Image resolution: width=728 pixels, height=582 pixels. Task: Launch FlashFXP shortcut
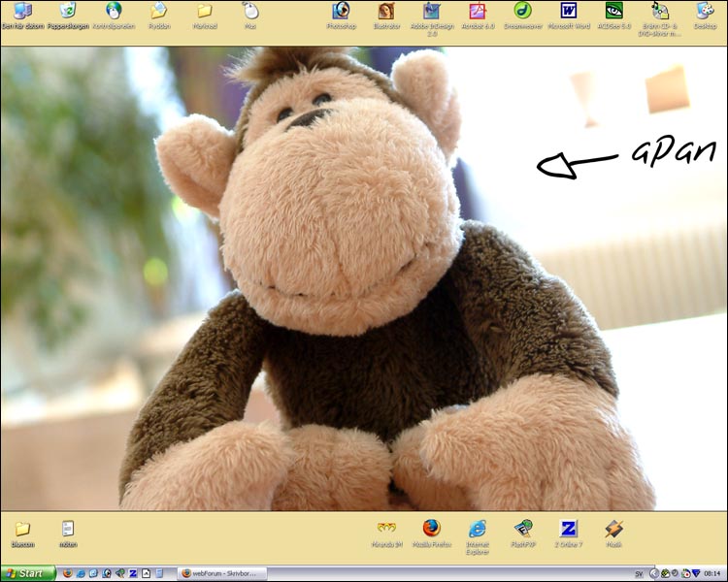[x=523, y=528]
